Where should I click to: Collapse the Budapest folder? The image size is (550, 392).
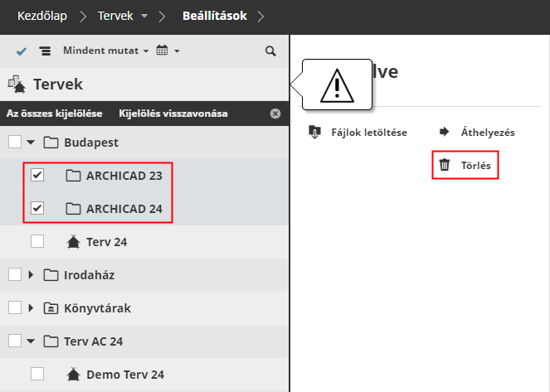(31, 143)
